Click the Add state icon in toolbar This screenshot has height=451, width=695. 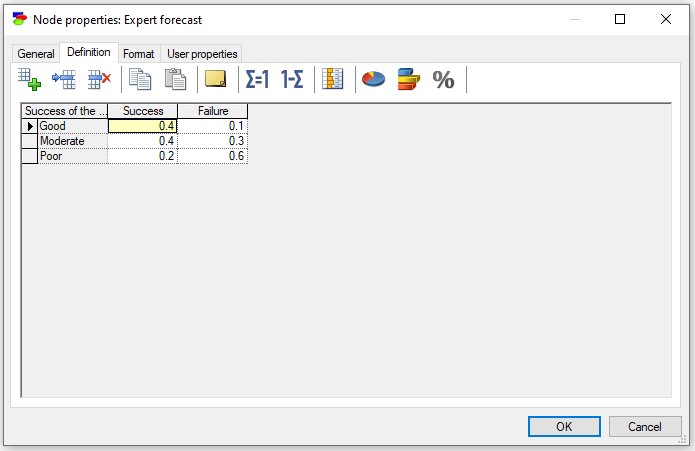(x=29, y=80)
